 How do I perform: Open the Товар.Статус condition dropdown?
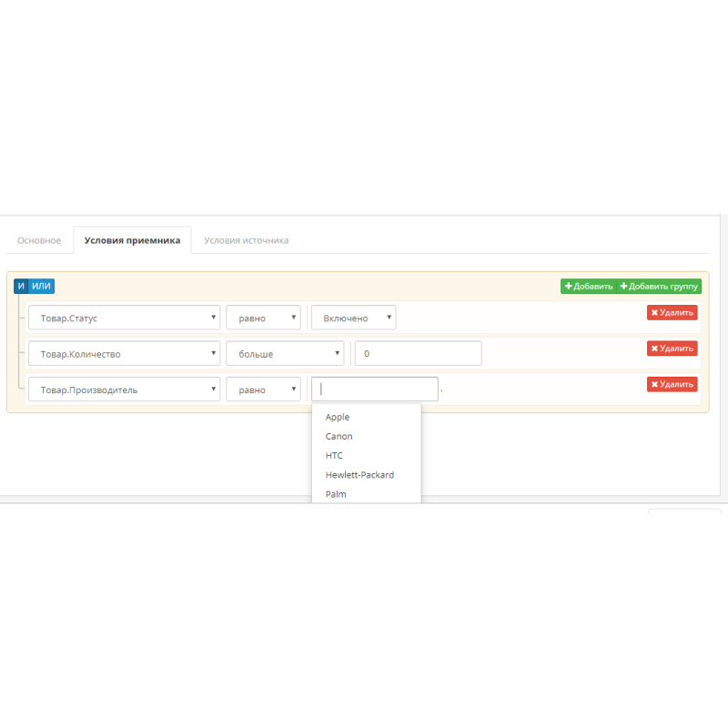tap(124, 318)
